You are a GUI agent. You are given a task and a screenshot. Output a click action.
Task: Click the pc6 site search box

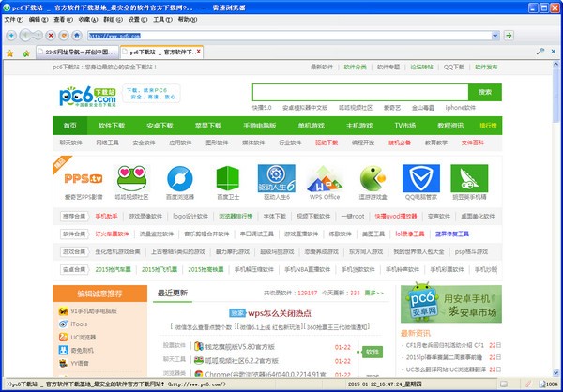360,92
